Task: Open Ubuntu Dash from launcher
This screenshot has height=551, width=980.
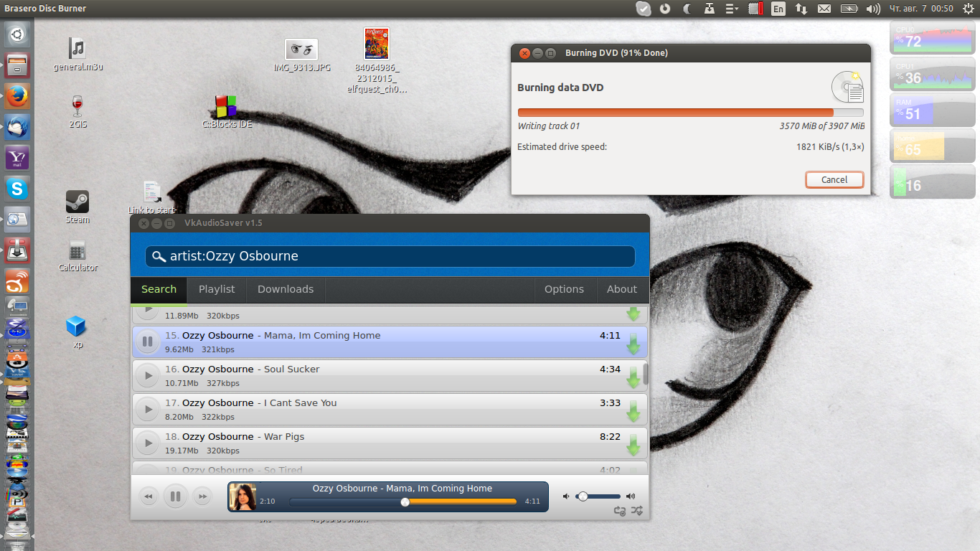Action: (17, 34)
